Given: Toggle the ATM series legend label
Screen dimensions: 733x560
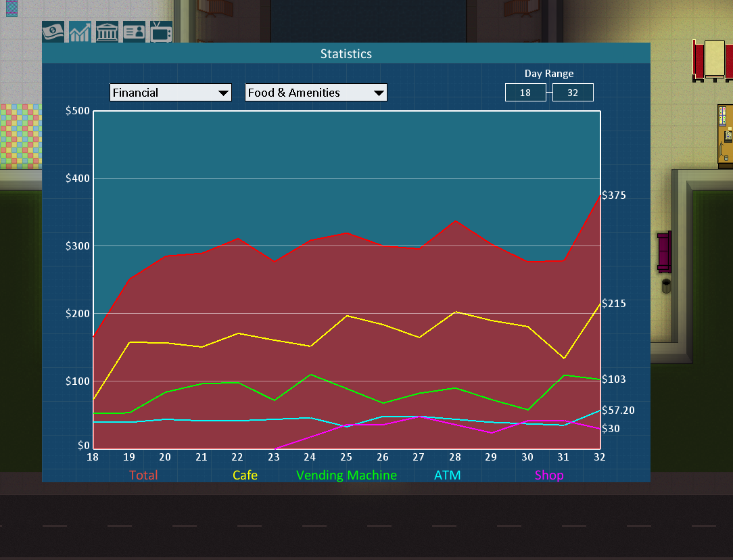Looking at the screenshot, I should coord(447,475).
